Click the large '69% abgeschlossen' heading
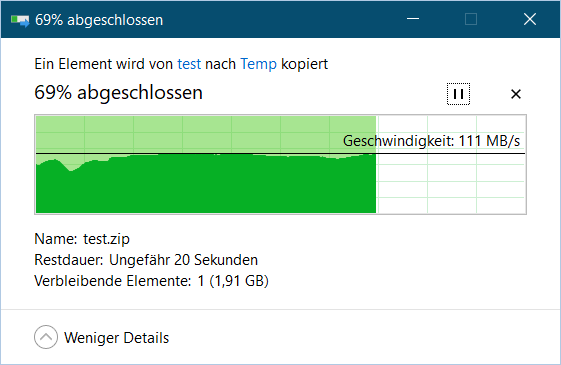 (x=118, y=92)
